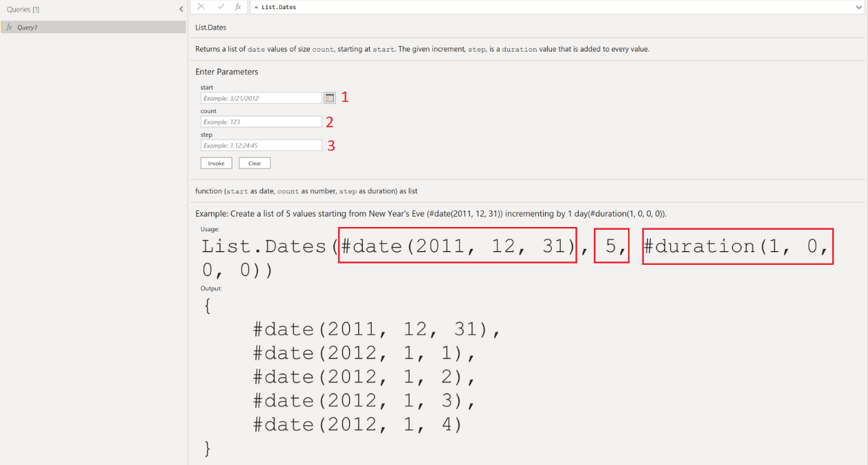Screen dimensions: 868x465
Task: Open the calendar picker for start date
Action: click(x=329, y=98)
